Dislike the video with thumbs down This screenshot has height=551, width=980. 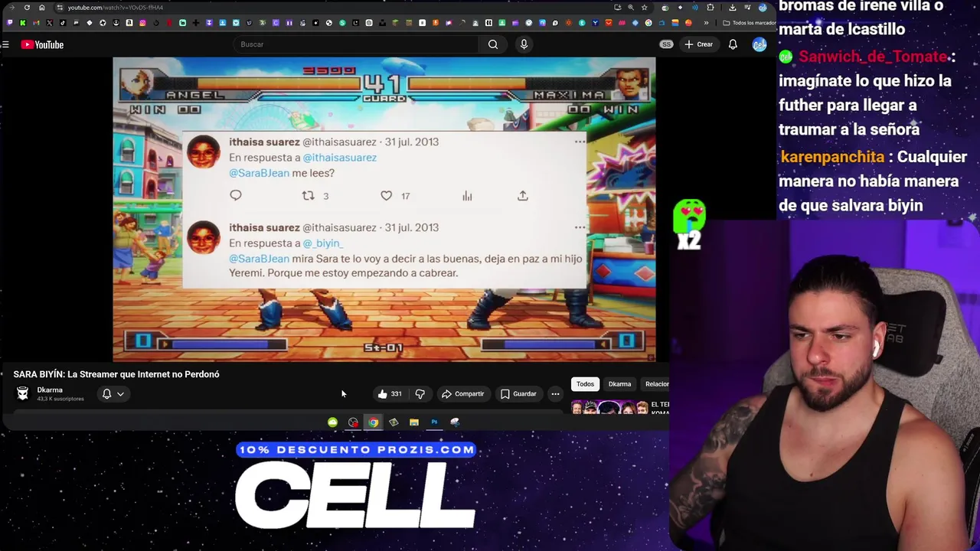point(420,394)
